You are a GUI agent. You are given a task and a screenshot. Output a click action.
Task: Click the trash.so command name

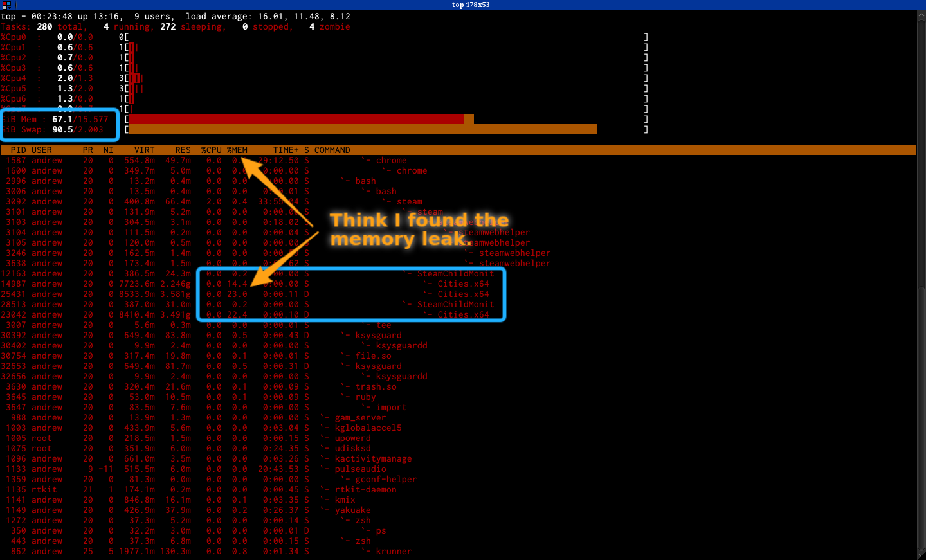(376, 386)
